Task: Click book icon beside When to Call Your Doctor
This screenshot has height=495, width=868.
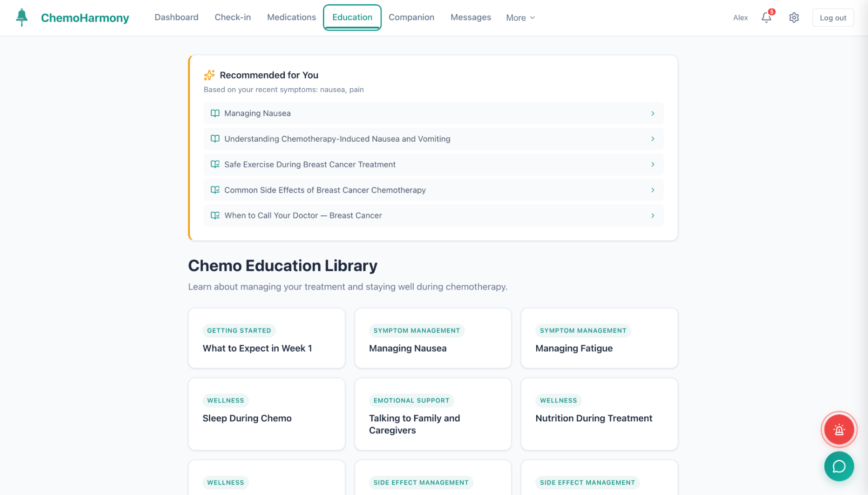Action: click(x=215, y=215)
